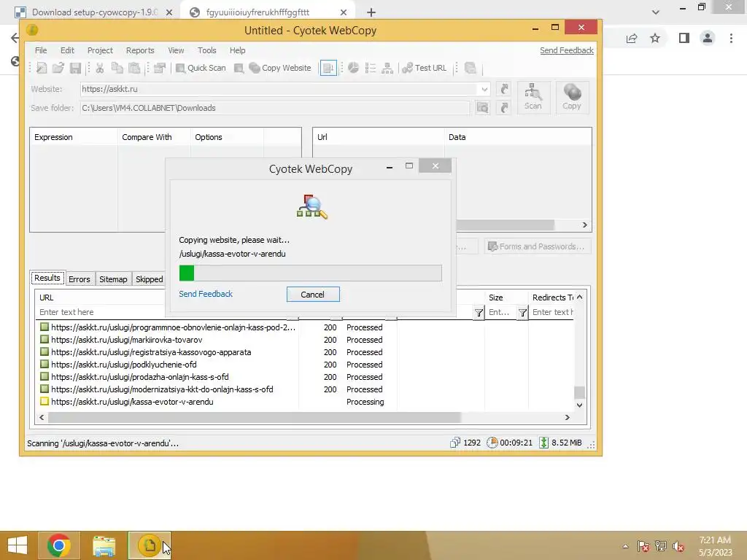Click Send Feedback link in progress dialog

206,294
